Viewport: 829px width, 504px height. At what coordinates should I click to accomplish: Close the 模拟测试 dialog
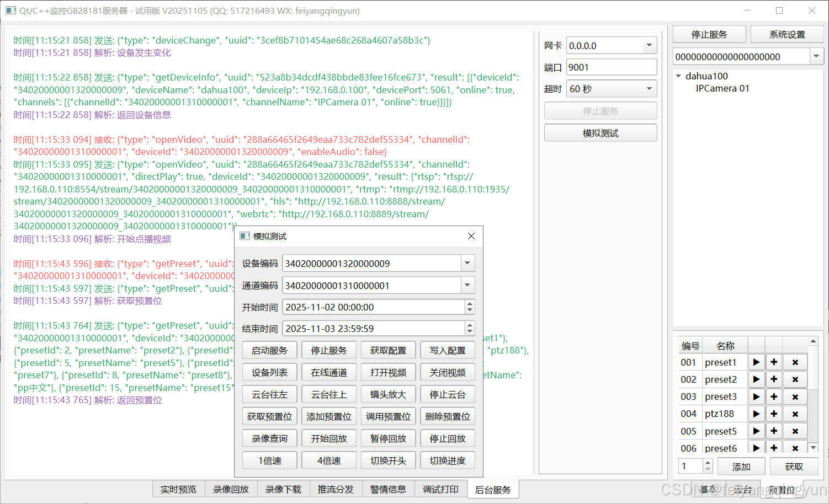pos(471,236)
